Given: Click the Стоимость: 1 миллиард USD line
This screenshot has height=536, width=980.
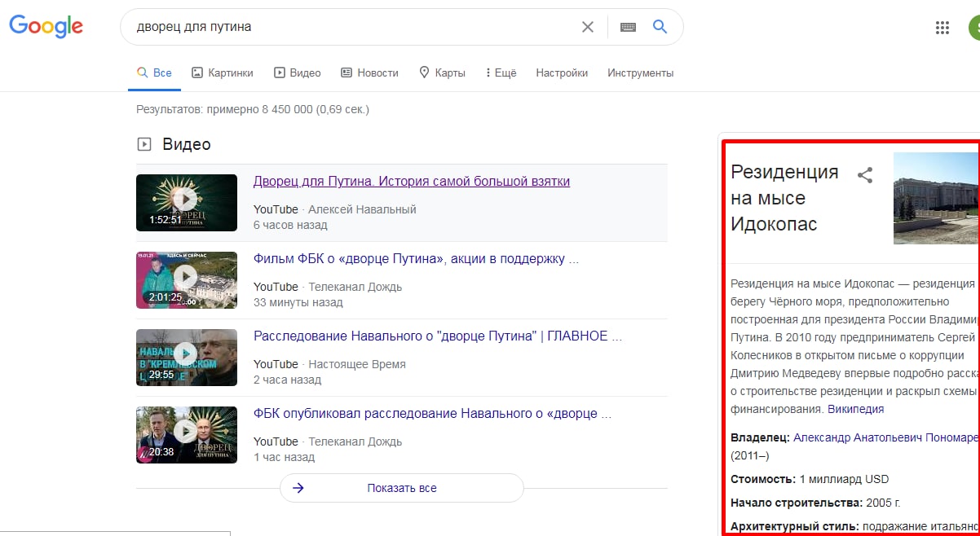Looking at the screenshot, I should [x=810, y=479].
